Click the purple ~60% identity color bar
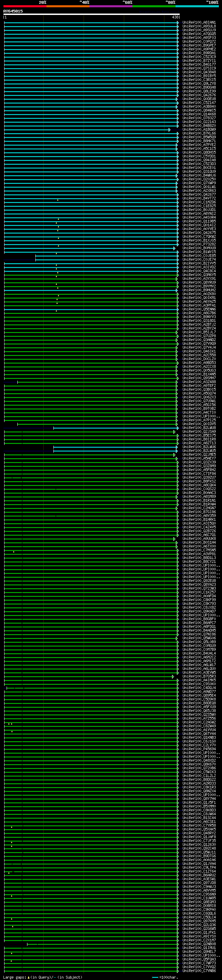Screen dimensions: 222x980 pos(111,6)
